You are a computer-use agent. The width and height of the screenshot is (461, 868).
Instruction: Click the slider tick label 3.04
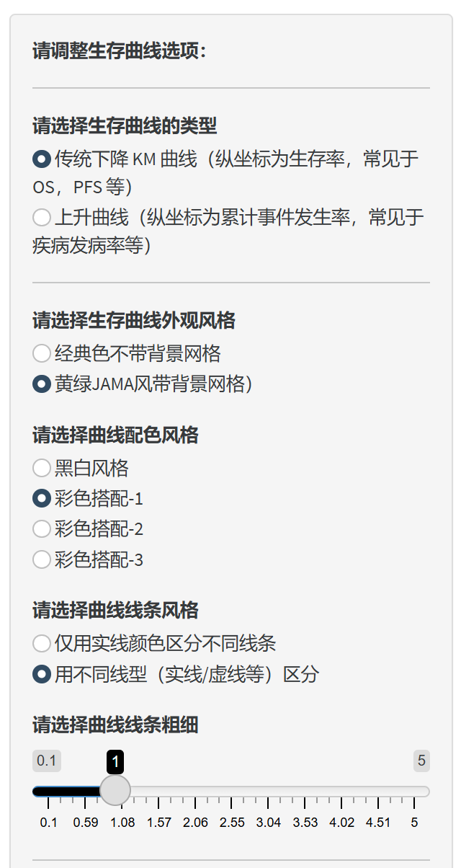[x=269, y=823]
